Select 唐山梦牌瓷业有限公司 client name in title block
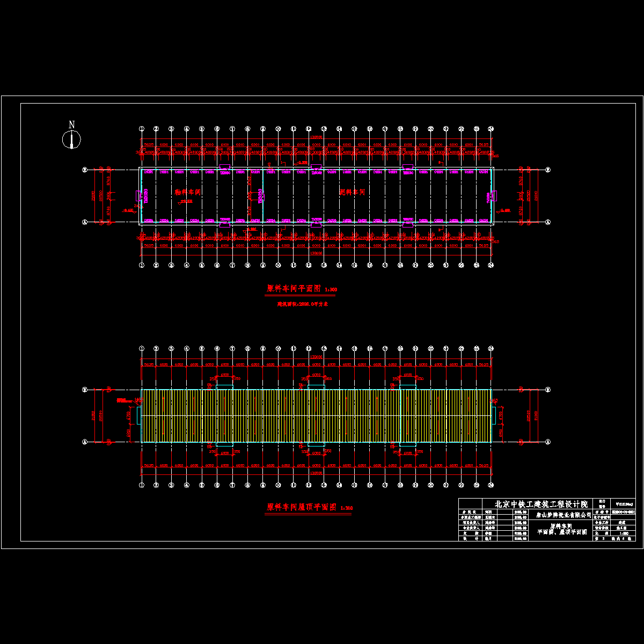This screenshot has height=644, width=644. 563,514
